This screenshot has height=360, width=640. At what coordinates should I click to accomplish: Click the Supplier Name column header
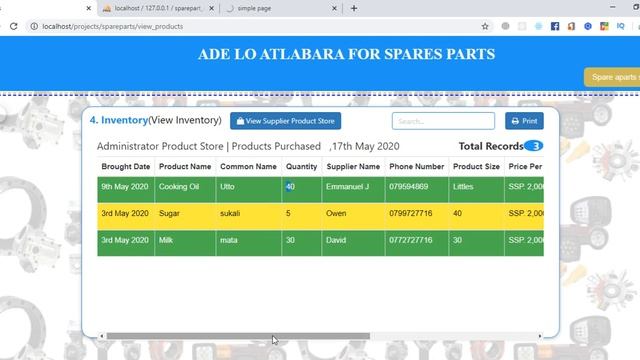pos(353,167)
